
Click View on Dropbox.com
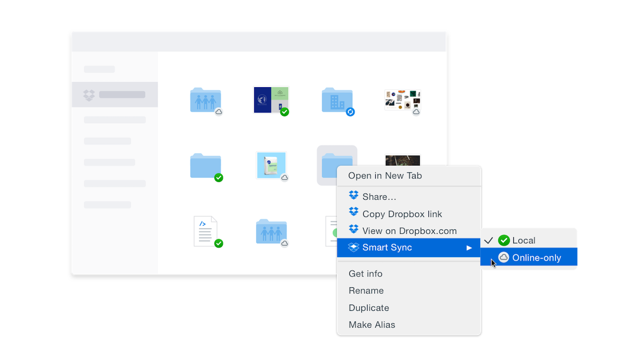tap(409, 231)
